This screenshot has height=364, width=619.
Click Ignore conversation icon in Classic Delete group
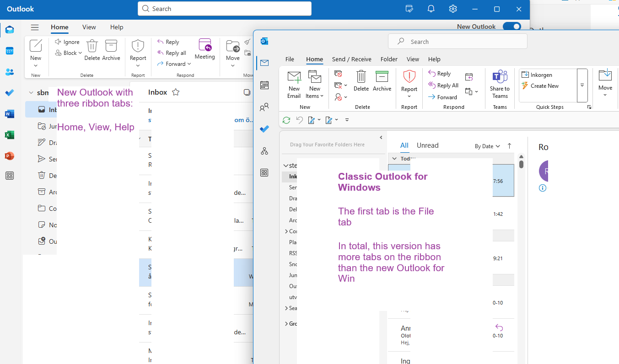338,74
